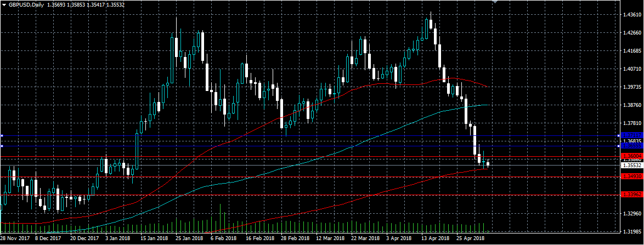Screen dimensions: 644x245
Task: Click the 28 Nov 2017 date label
Action: tap(14, 238)
